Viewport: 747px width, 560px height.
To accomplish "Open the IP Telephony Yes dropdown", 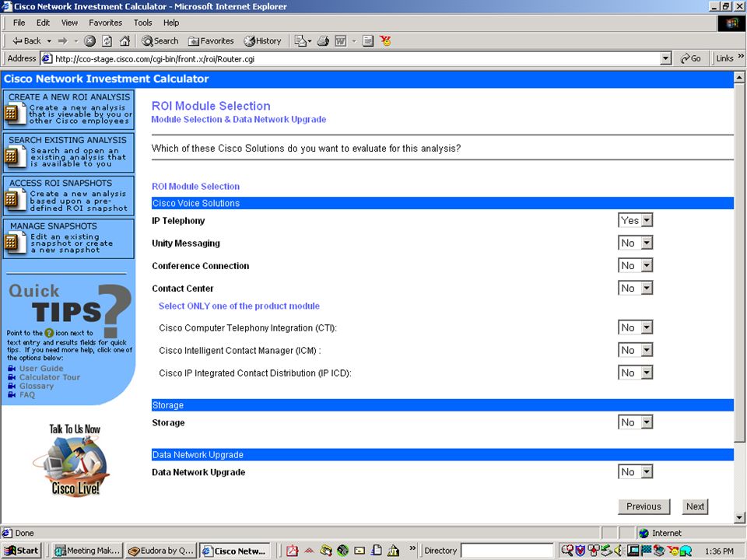I will pyautogui.click(x=636, y=220).
